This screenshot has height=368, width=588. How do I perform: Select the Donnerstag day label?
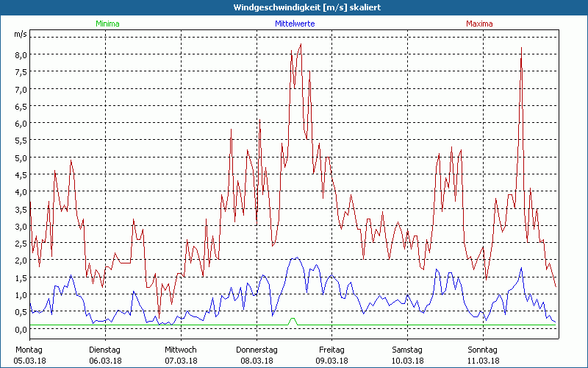point(257,350)
